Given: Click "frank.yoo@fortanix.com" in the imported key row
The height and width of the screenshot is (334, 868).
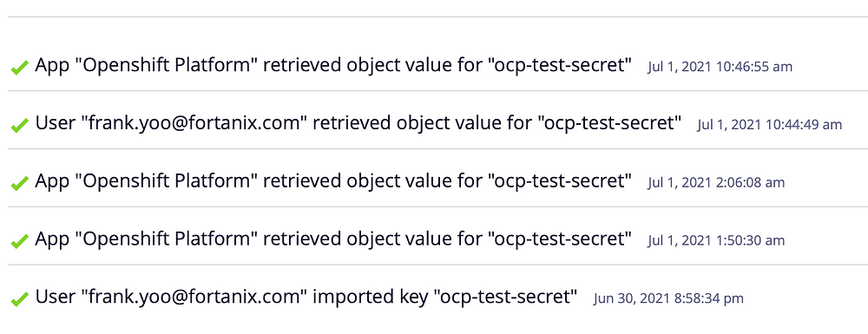Looking at the screenshot, I should point(194,297).
